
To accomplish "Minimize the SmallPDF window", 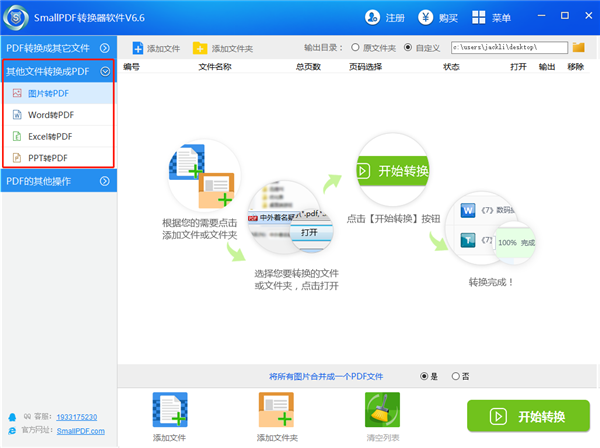I will click(541, 16).
